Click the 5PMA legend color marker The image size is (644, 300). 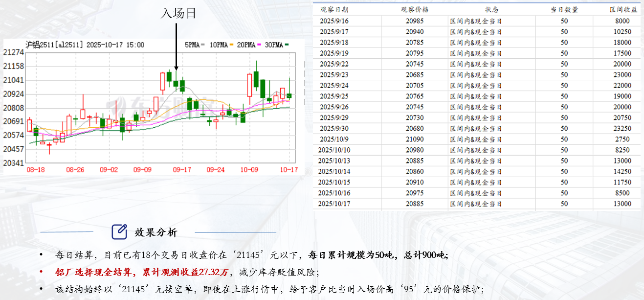pos(203,45)
